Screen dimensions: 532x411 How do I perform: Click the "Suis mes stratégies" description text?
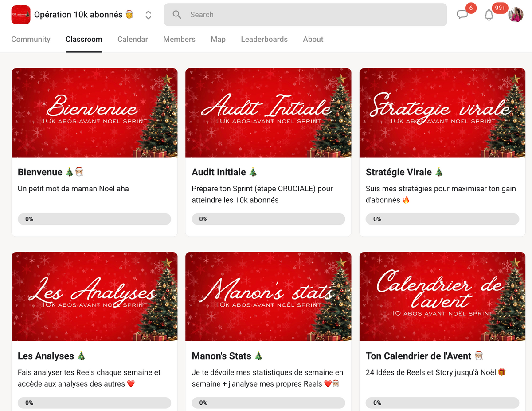click(441, 194)
